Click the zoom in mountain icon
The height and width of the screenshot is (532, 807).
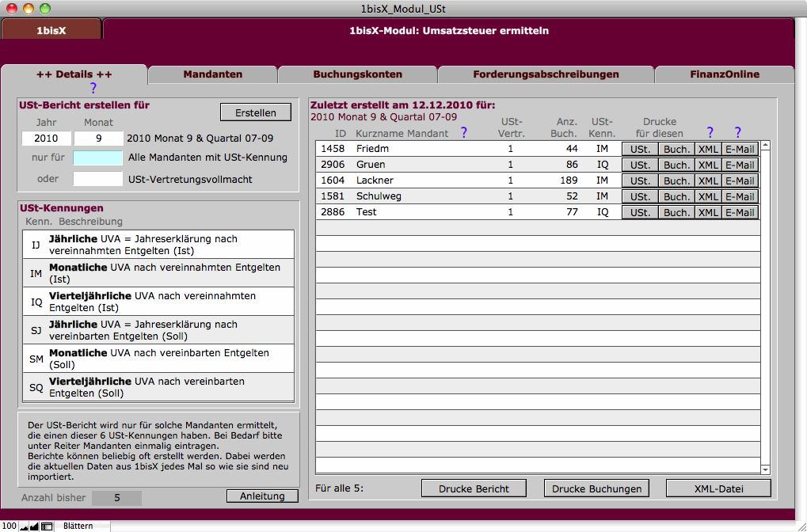click(x=34, y=526)
